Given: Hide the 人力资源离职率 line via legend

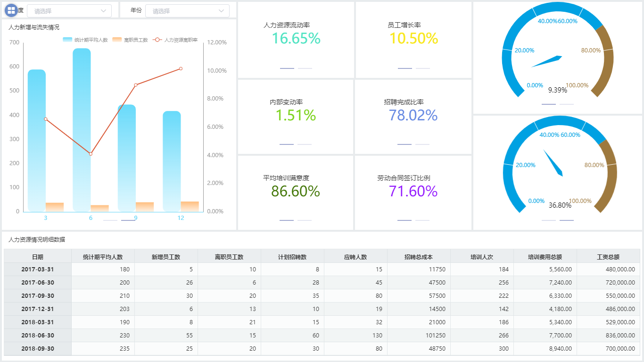Looking at the screenshot, I should 175,40.
